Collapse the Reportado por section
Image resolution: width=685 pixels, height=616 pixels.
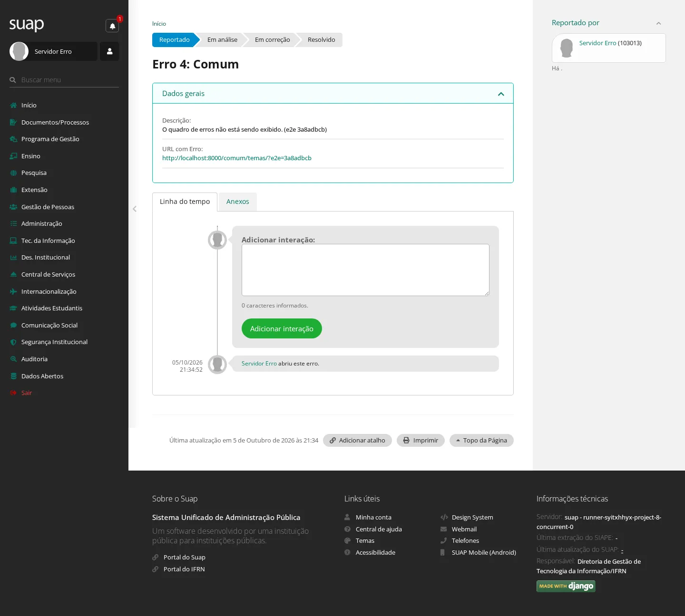659,23
